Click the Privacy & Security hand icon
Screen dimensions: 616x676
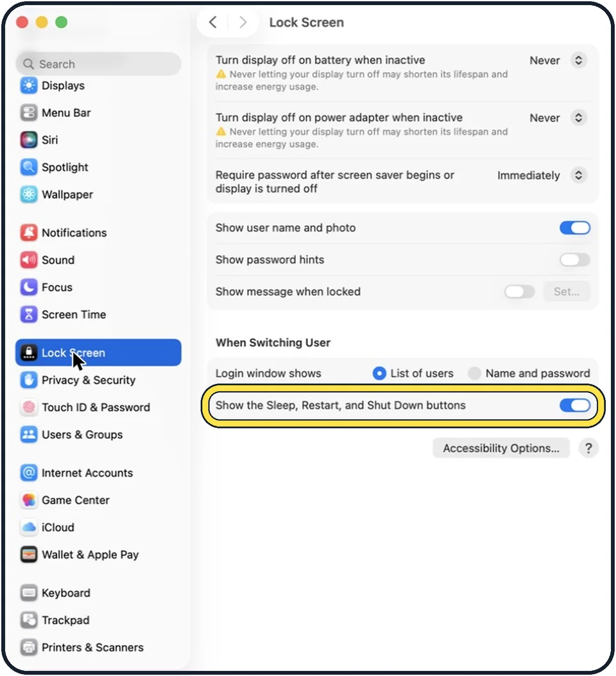click(29, 380)
